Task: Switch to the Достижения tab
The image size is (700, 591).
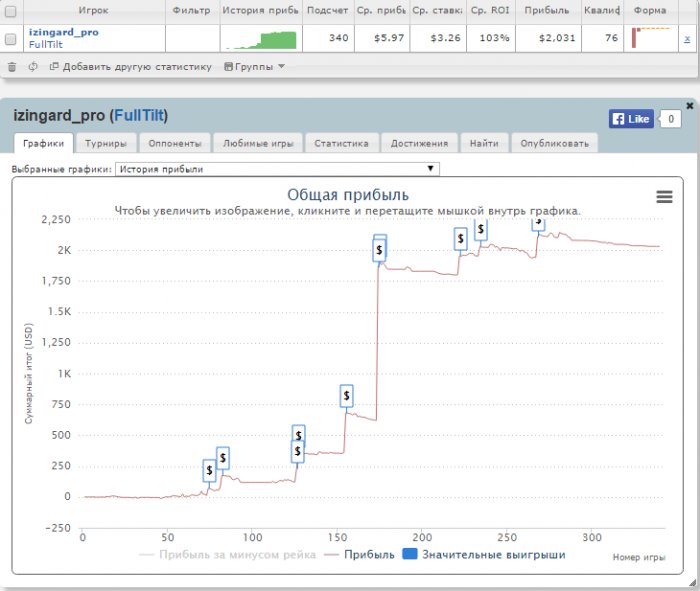Action: click(x=419, y=143)
